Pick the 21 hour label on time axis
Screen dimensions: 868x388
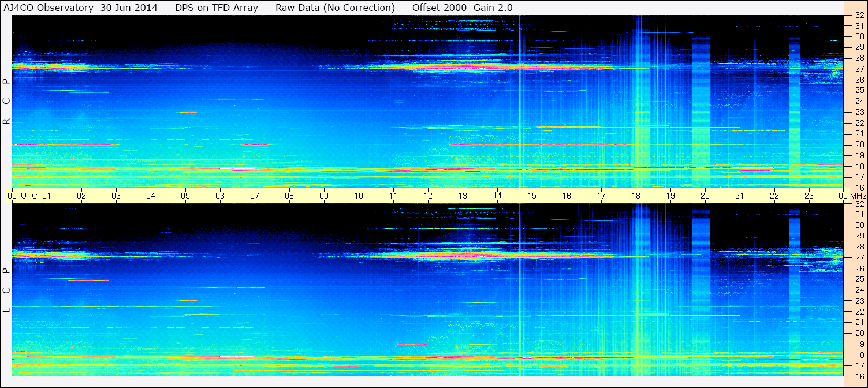[740, 196]
